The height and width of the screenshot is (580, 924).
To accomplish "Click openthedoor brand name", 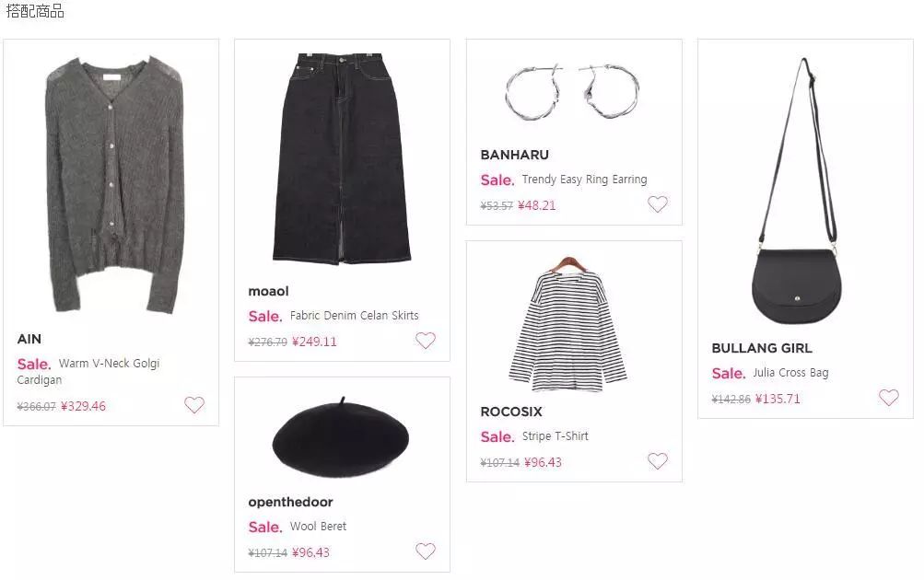I will [x=290, y=502].
